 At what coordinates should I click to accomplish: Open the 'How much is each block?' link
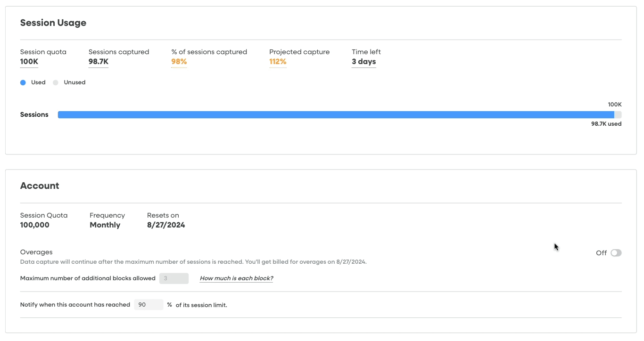236,278
